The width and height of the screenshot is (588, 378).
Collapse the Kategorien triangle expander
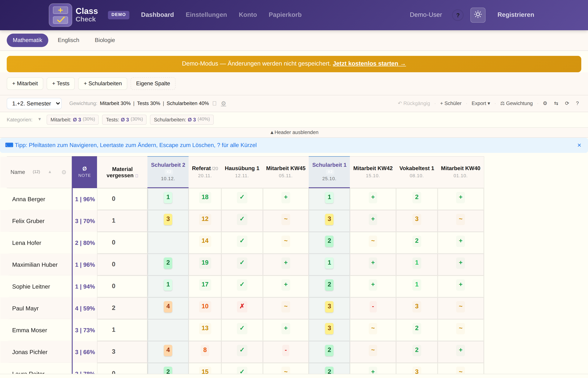tap(39, 119)
